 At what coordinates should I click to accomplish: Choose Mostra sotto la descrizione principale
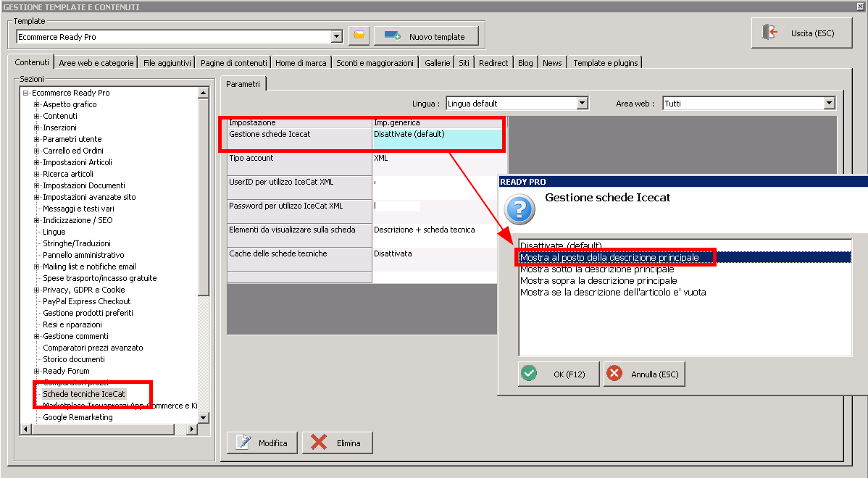[x=685, y=269]
